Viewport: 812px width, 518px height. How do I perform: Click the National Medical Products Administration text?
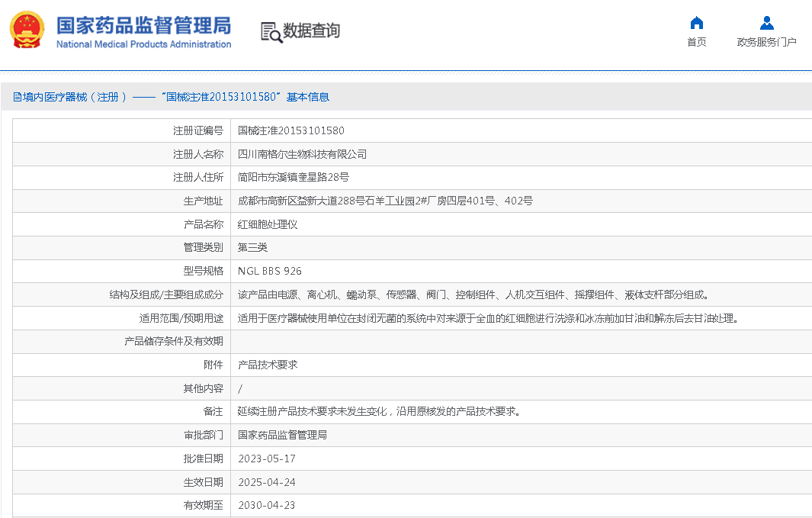[143, 44]
